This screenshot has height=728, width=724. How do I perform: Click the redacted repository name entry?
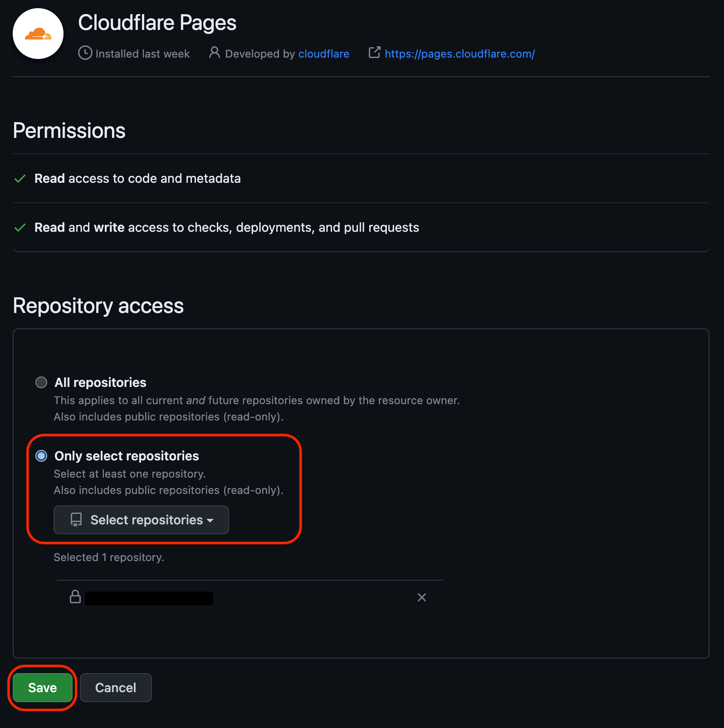click(x=149, y=597)
